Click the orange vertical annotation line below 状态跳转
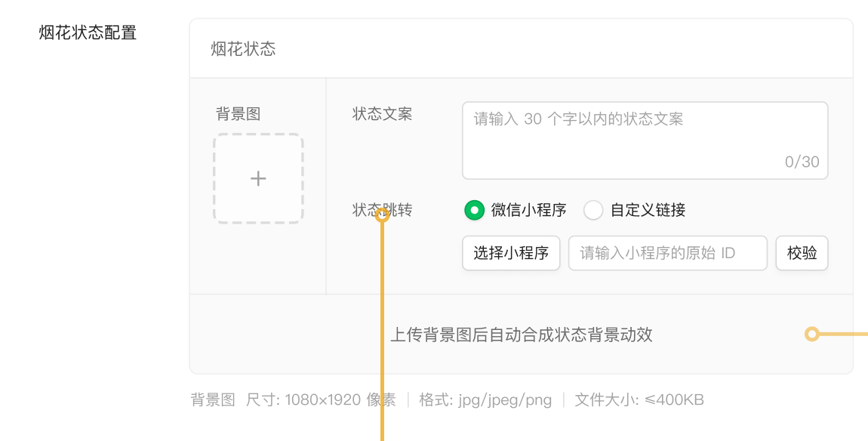Viewport: 868px width, 441px height. (x=383, y=332)
